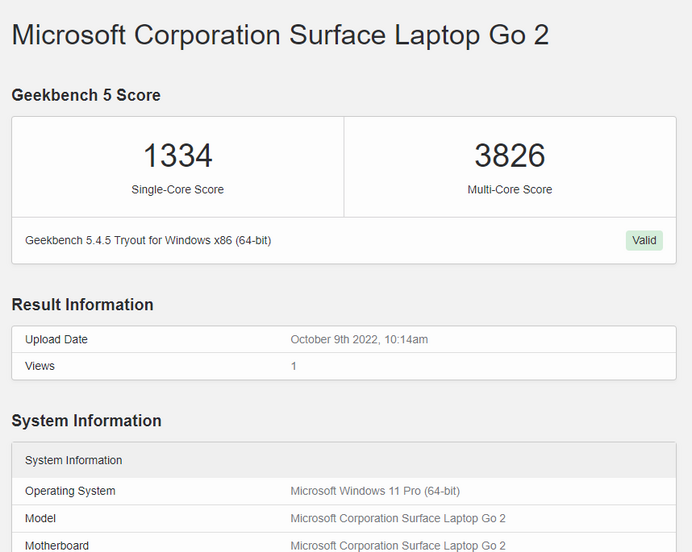Select the bold System Information section heading
Viewport: 692px width, 552px height.
[x=86, y=421]
